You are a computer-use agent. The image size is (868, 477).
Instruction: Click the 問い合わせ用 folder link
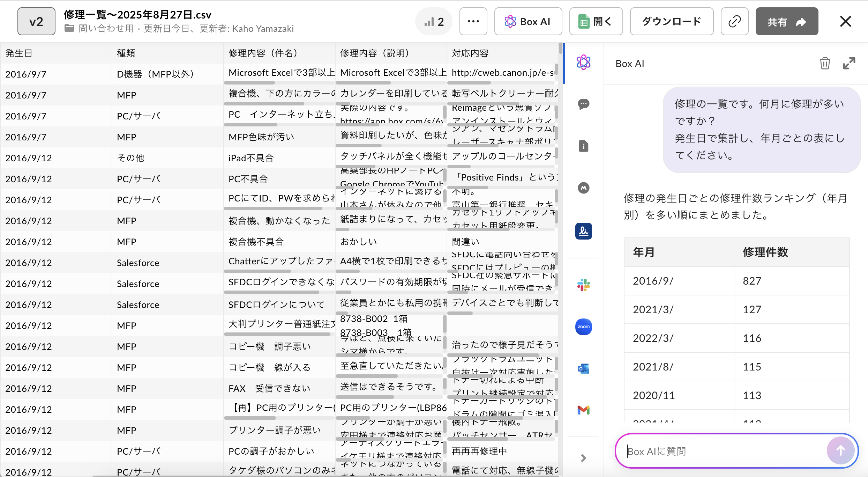(106, 29)
